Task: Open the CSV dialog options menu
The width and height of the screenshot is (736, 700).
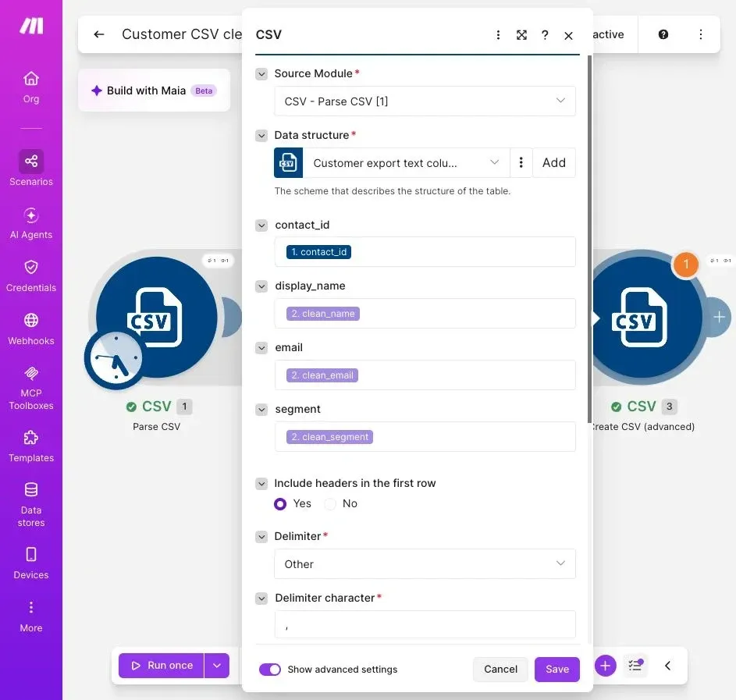Action: pyautogui.click(x=498, y=35)
